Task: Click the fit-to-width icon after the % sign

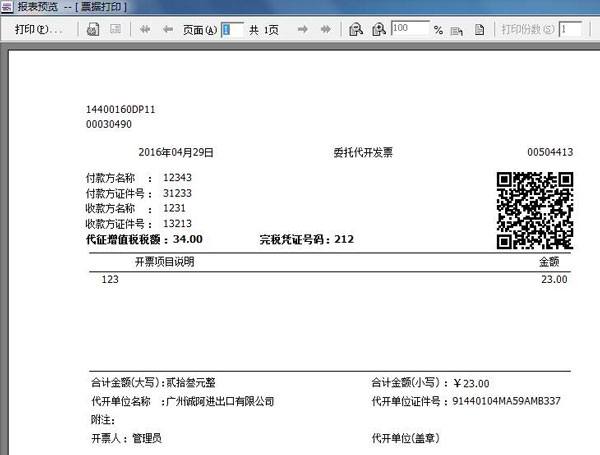Action: 458,30
